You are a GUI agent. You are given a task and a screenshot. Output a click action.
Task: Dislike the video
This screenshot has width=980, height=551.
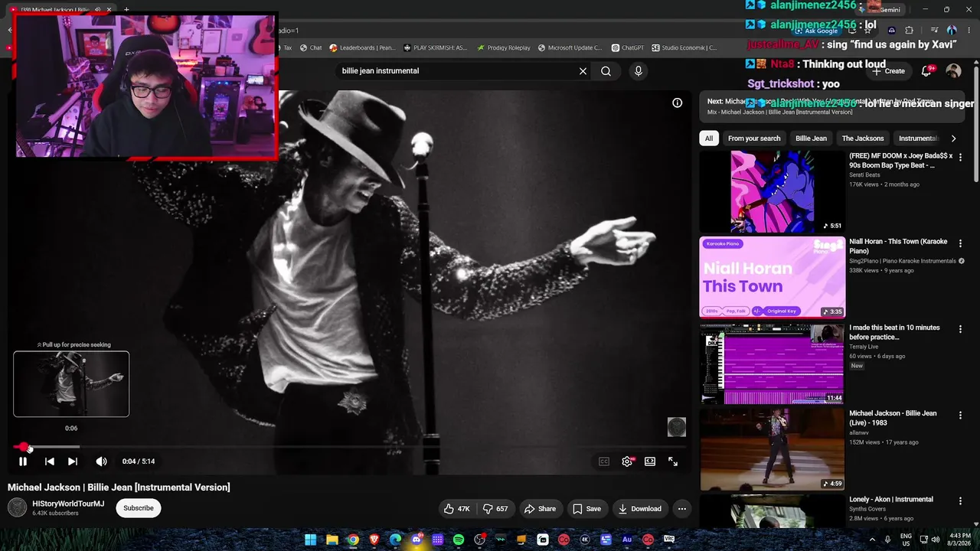click(495, 509)
